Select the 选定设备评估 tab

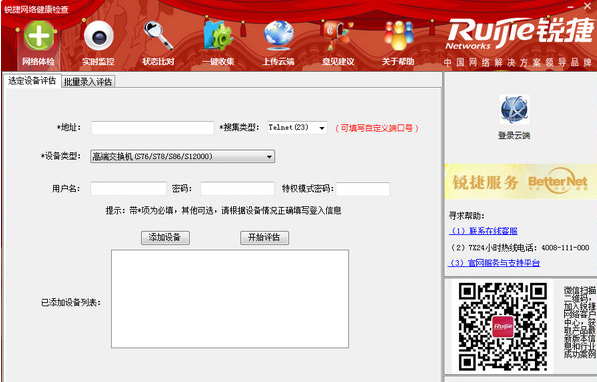32,81
